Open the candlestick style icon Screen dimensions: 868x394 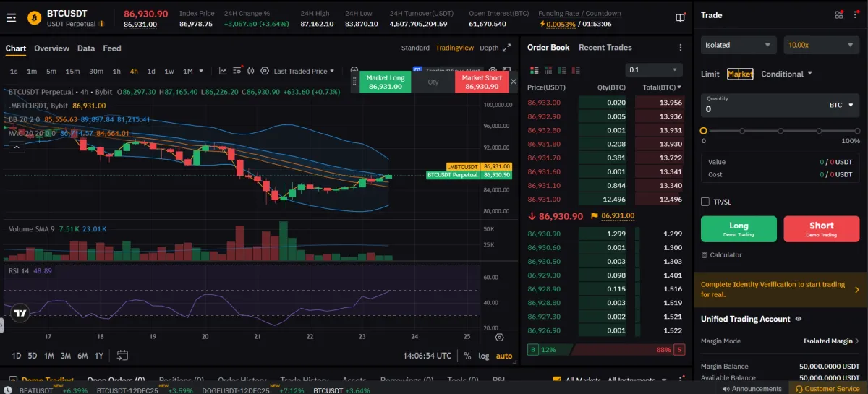tap(252, 71)
